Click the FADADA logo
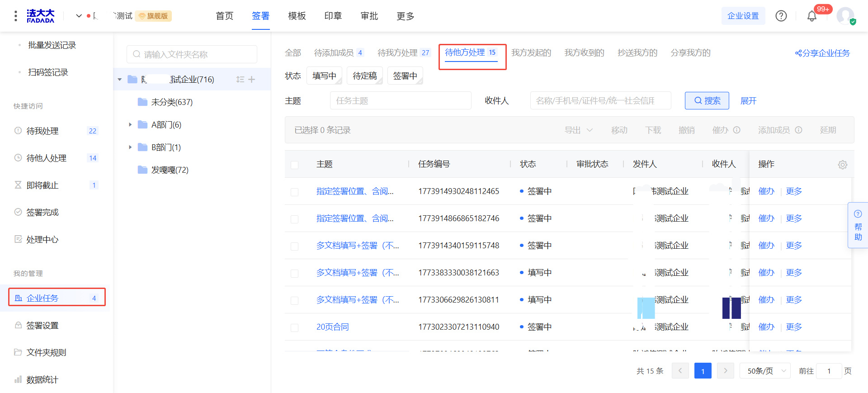This screenshot has width=868, height=393. tap(40, 16)
